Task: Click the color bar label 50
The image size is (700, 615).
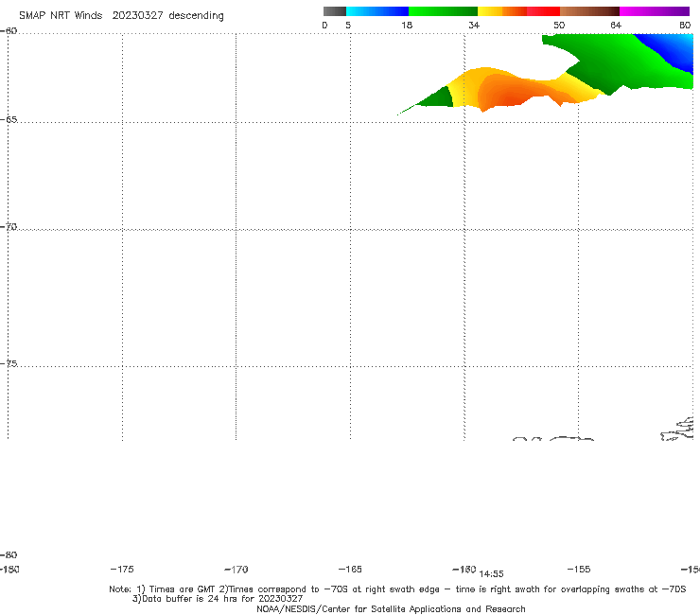Action: point(559,25)
